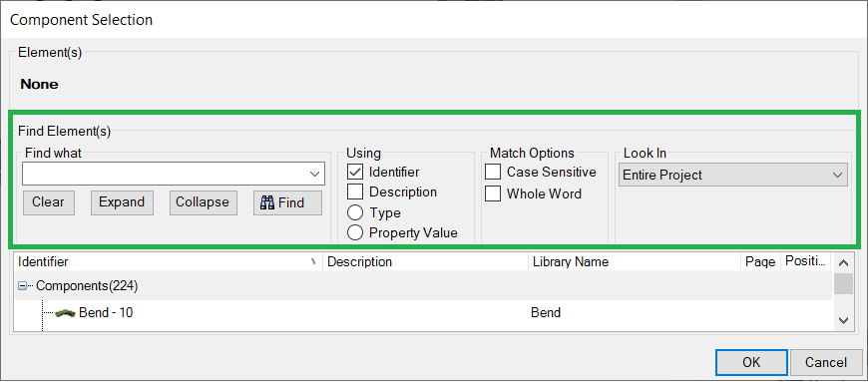Screen dimensions: 868x382
Task: Confirm the selection with OK
Action: click(751, 363)
